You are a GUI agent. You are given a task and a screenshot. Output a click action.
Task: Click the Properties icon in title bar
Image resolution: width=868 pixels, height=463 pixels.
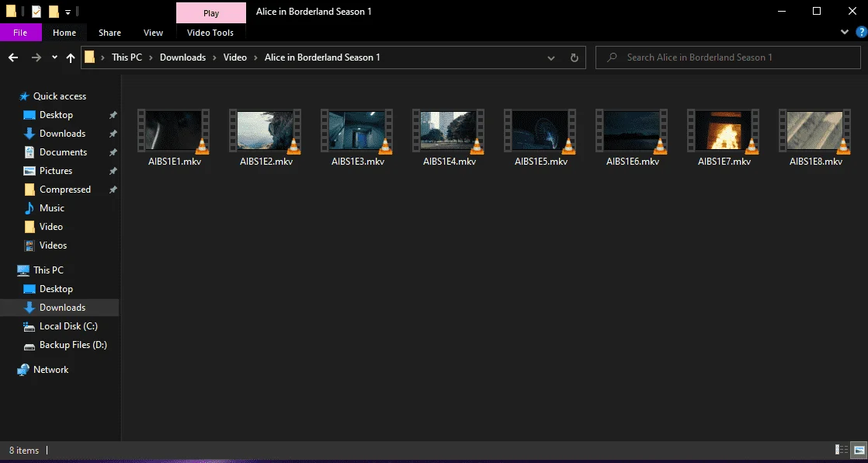[x=36, y=11]
